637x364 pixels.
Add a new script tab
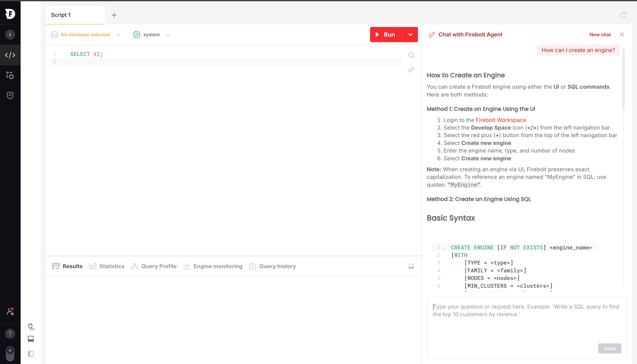point(114,15)
